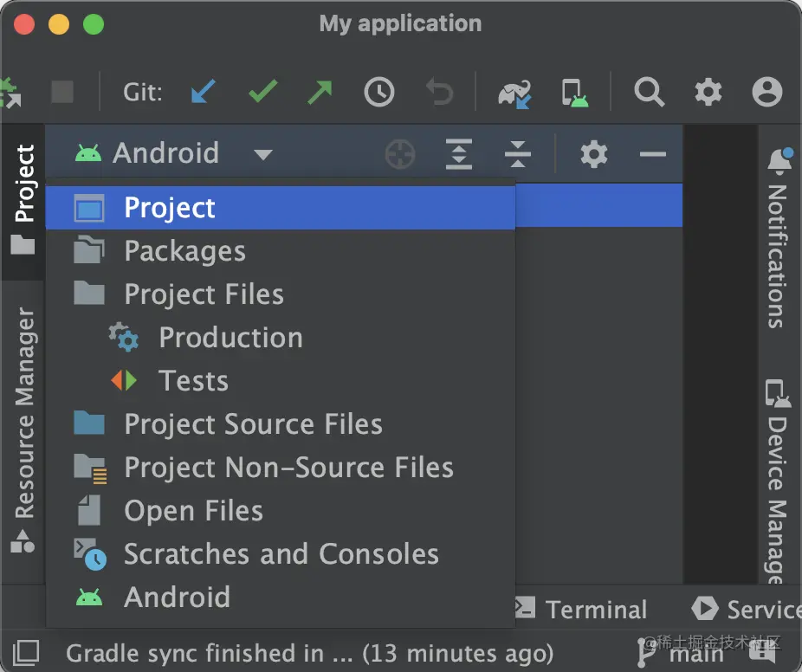Update project from Git

201,92
